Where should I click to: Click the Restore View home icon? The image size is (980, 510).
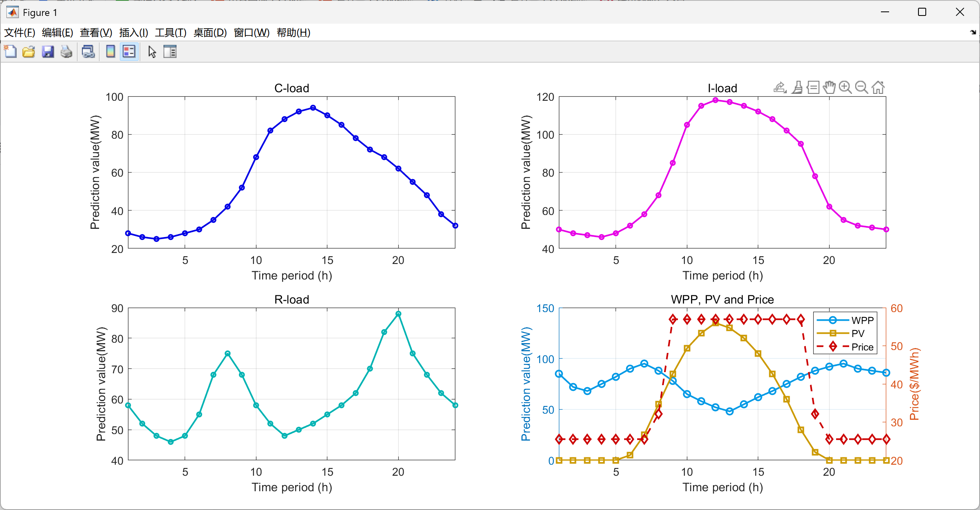878,87
